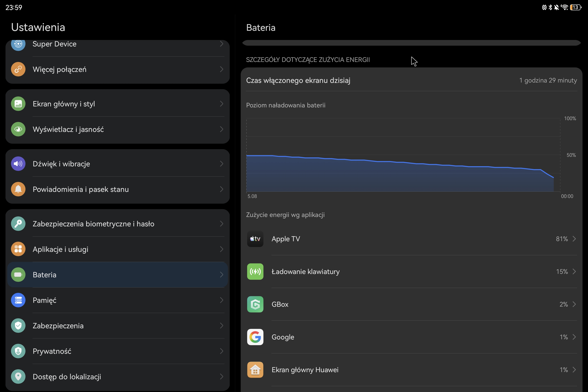Click the Wi-Fi status bar icon
This screenshot has width=588, height=392.
[564, 7]
